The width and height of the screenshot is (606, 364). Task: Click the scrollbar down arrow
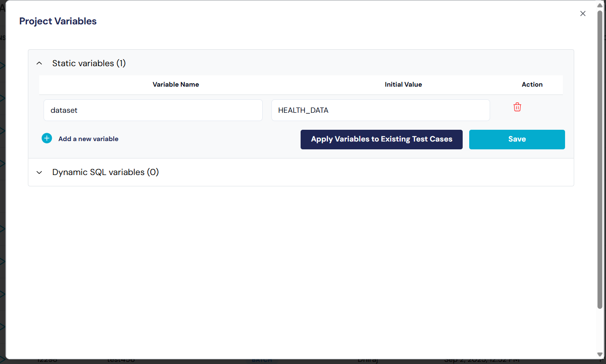coord(600,354)
